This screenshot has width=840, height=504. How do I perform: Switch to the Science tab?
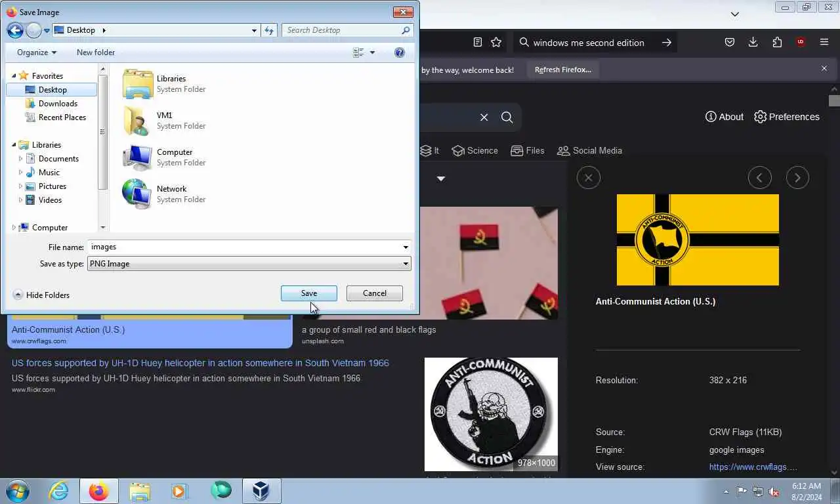click(474, 151)
